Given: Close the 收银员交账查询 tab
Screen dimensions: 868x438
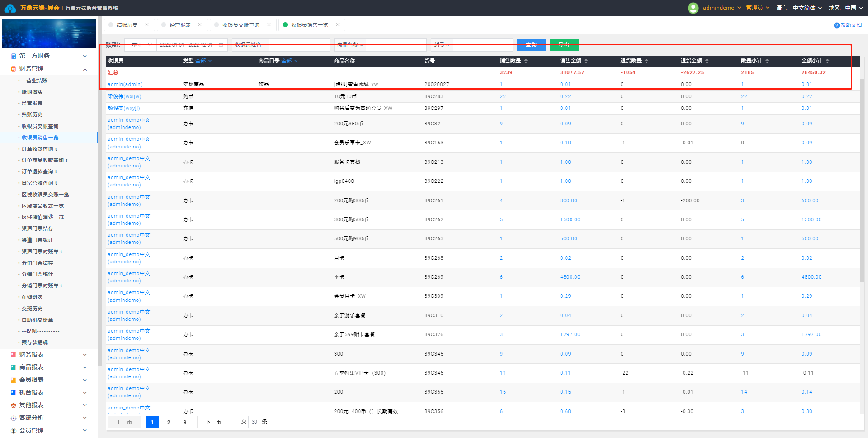Looking at the screenshot, I should (x=269, y=25).
